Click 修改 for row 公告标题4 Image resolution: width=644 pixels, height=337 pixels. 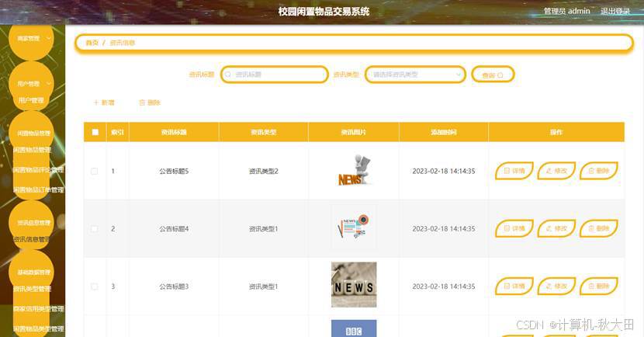point(556,228)
